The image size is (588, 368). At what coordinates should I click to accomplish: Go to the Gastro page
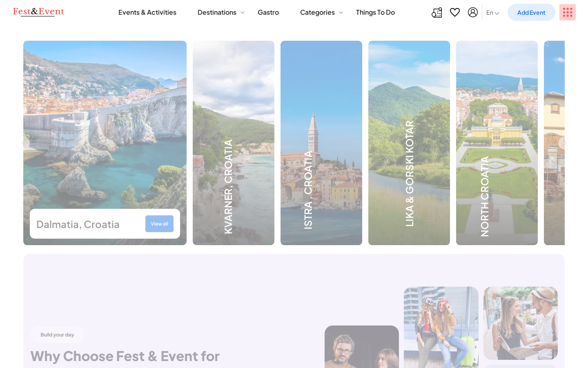(268, 12)
